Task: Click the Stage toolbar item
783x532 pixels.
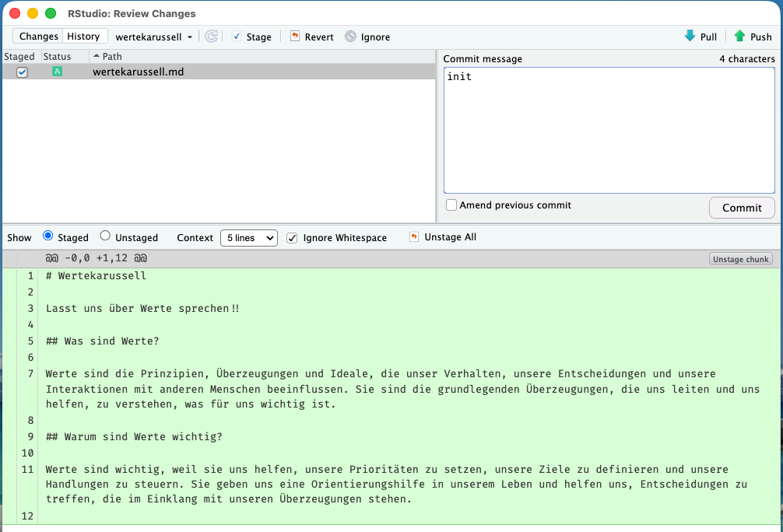Action: [x=251, y=37]
